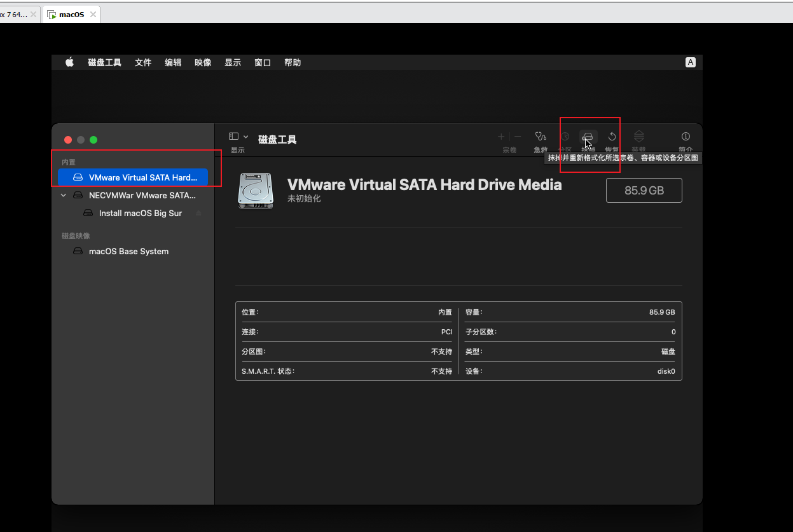Image resolution: width=793 pixels, height=532 pixels.
Task: Open the 显示 menu in the menu bar
Action: [x=233, y=62]
